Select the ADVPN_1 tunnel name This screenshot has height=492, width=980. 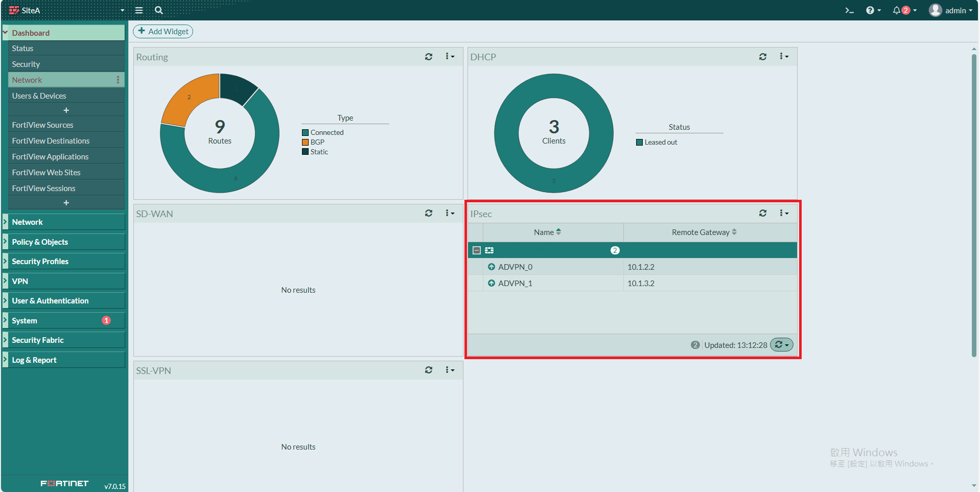coord(516,283)
